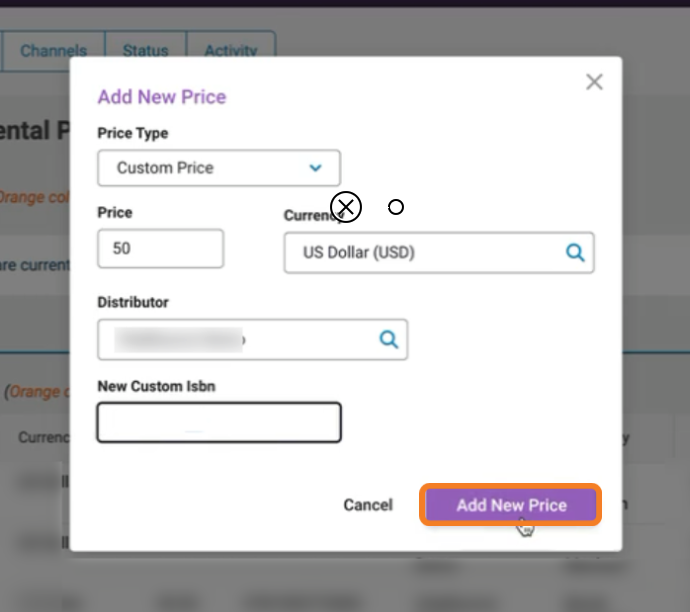
Task: Switch to the Status tab
Action: coord(146,51)
